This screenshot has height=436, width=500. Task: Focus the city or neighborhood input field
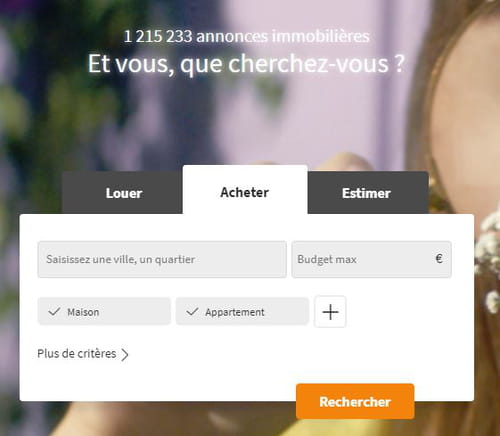pyautogui.click(x=162, y=259)
